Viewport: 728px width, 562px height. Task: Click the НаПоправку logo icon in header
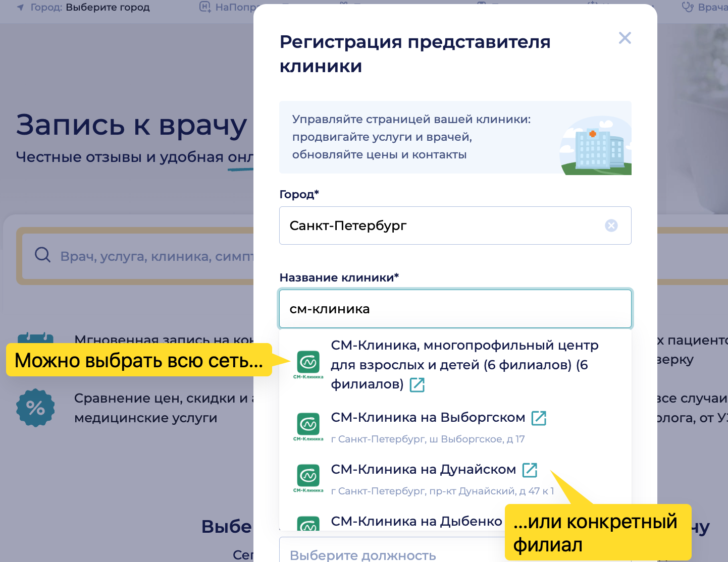205,7
